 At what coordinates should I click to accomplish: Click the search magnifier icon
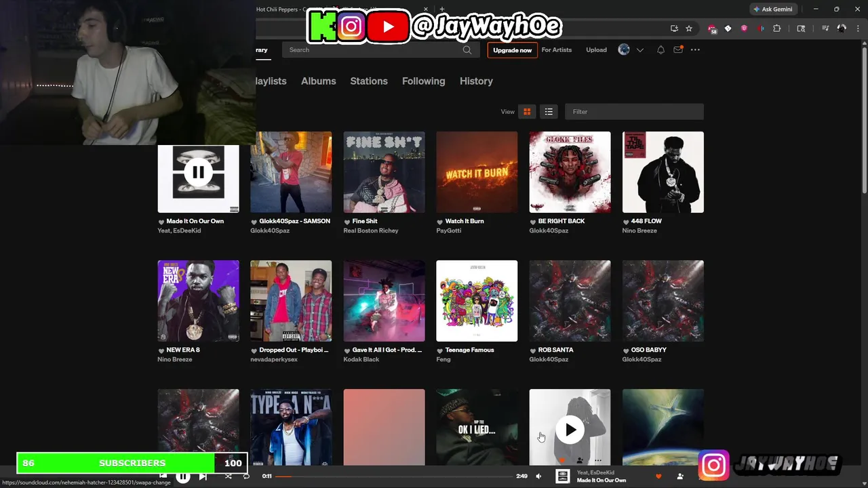pyautogui.click(x=467, y=50)
